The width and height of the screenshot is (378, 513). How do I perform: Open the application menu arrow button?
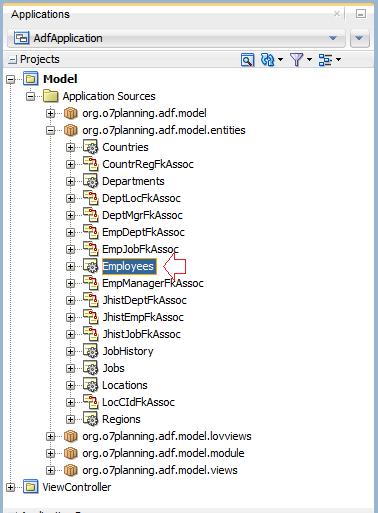[360, 38]
